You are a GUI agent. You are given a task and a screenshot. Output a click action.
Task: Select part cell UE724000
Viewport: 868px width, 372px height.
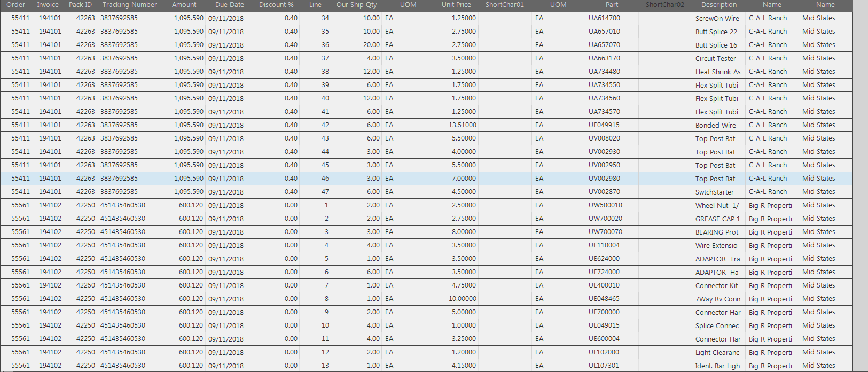tap(604, 272)
